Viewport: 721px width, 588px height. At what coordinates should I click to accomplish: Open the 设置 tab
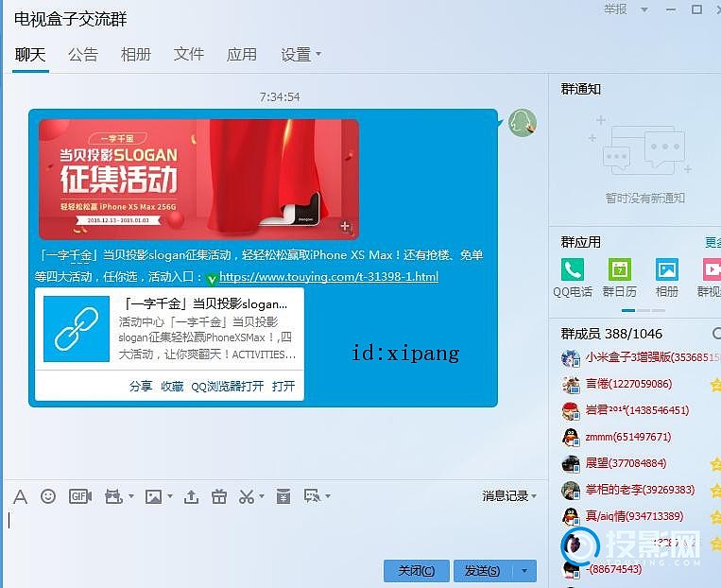(296, 55)
